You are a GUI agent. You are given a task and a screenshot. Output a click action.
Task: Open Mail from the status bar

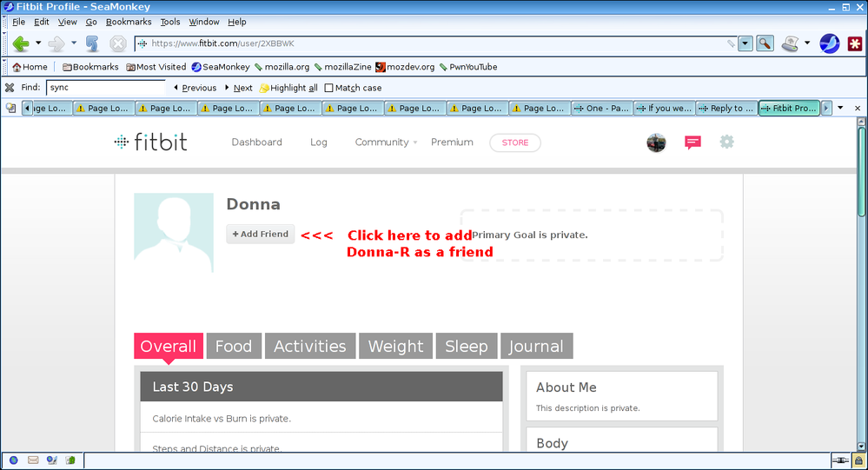33,460
